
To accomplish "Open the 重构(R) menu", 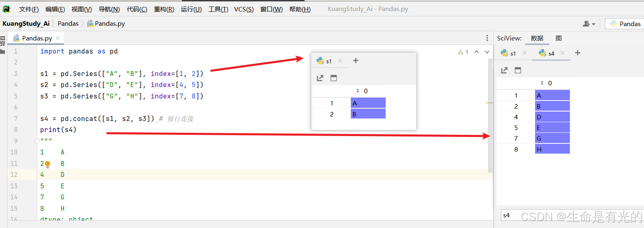I will pos(164,9).
